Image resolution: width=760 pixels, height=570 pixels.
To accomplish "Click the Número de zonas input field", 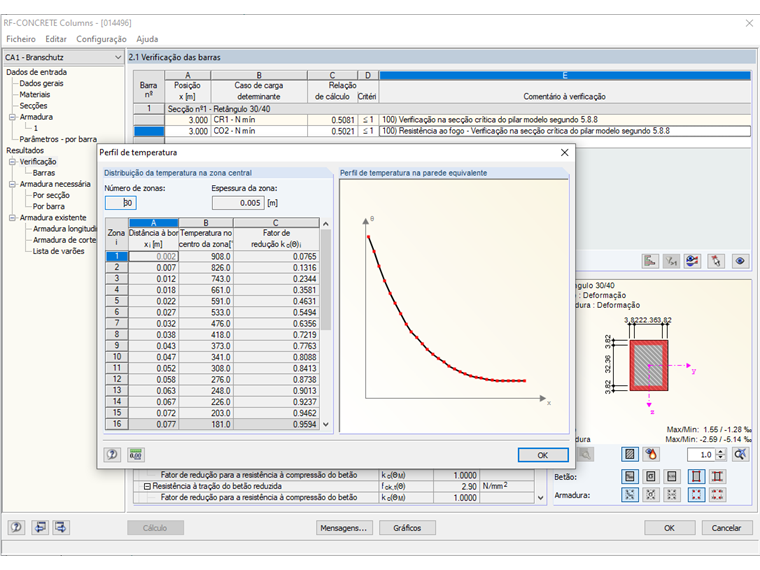I will coord(121,203).
